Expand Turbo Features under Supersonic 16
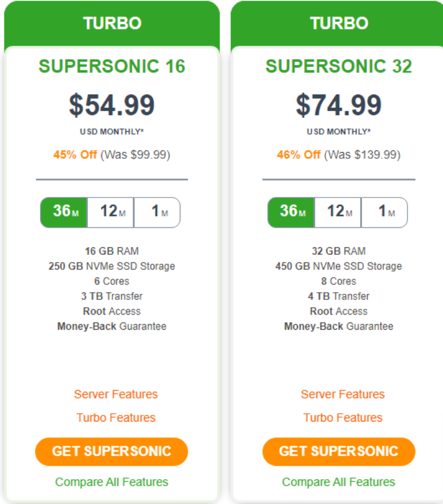The height and width of the screenshot is (504, 443). [x=116, y=418]
